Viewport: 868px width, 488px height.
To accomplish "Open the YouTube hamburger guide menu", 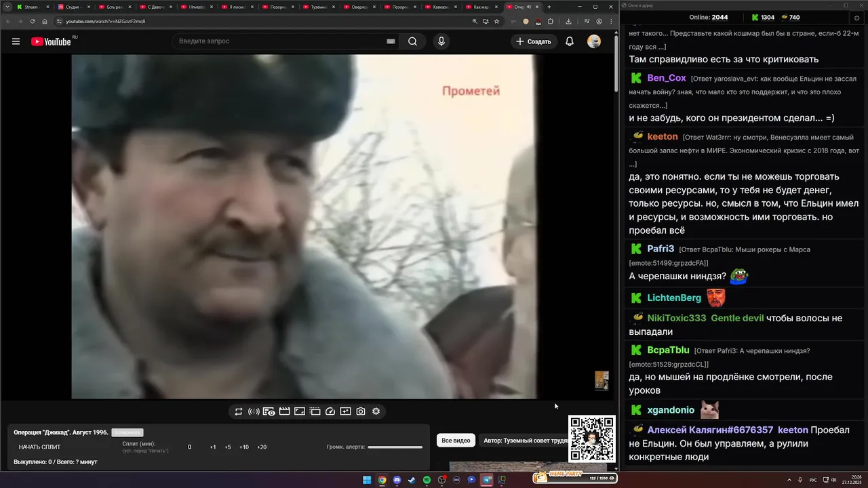I will (16, 41).
